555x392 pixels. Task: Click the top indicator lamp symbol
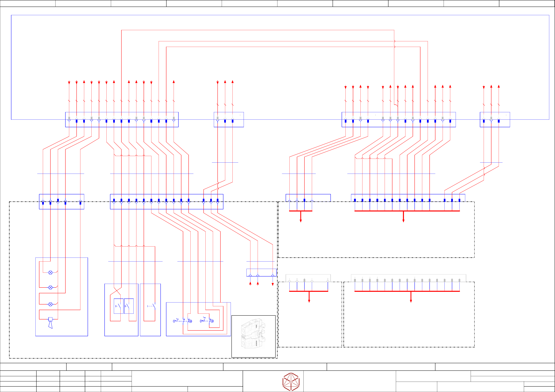point(50,273)
